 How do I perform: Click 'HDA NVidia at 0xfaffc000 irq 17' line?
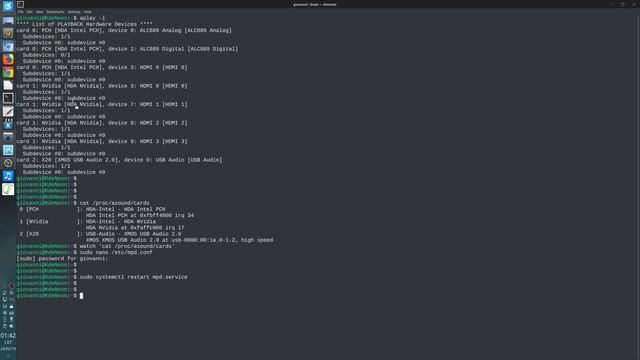click(x=135, y=227)
